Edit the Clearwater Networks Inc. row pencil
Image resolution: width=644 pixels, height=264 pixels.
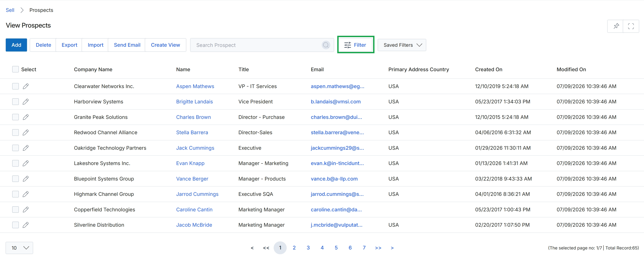[25, 86]
